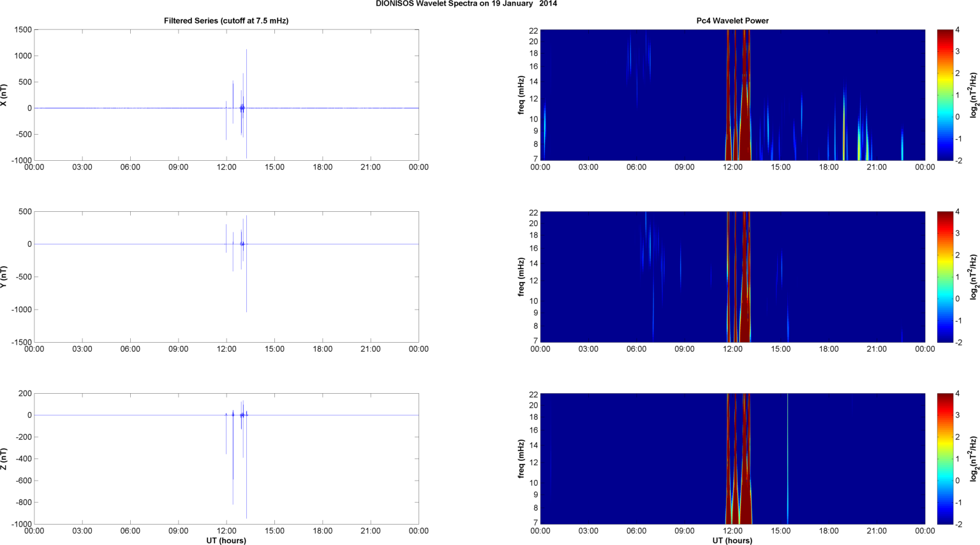Click the red high-power band in Y spectrogram

point(745,277)
